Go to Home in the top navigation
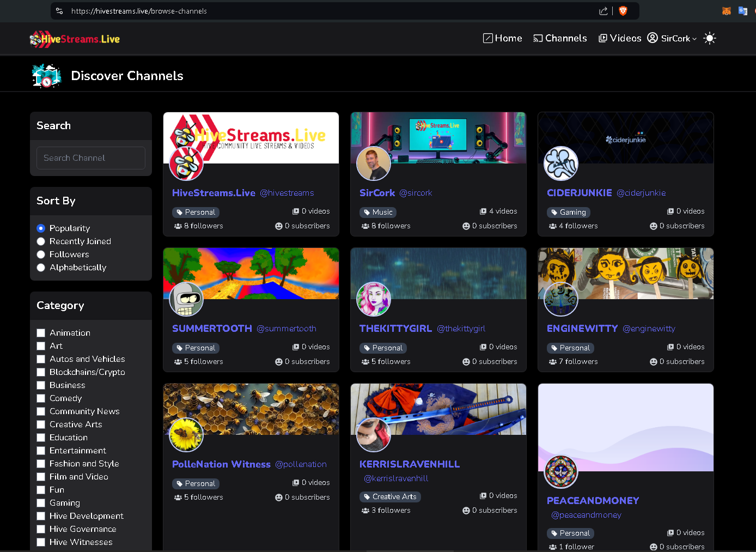 click(x=503, y=38)
